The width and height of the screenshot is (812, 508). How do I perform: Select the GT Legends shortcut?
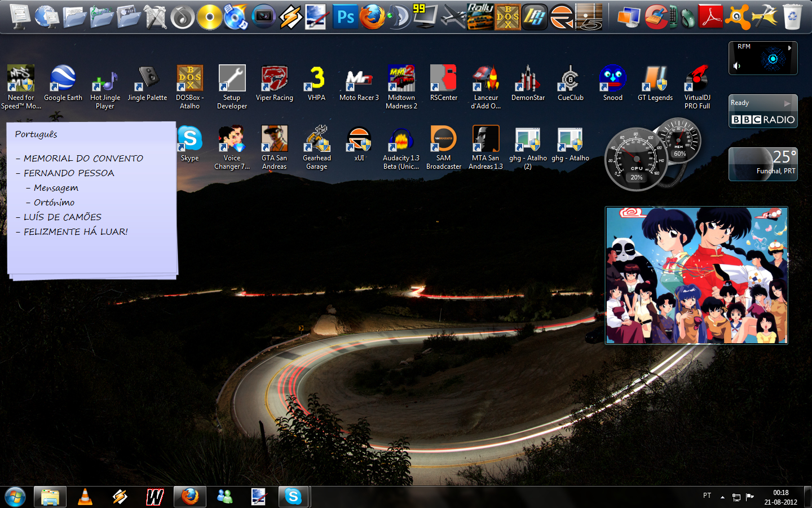(655, 84)
